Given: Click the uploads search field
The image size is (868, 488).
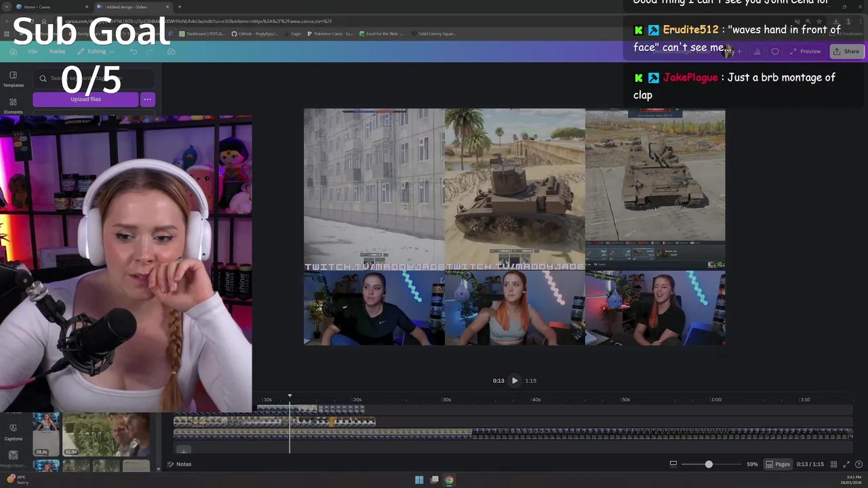Looking at the screenshot, I should point(94,79).
